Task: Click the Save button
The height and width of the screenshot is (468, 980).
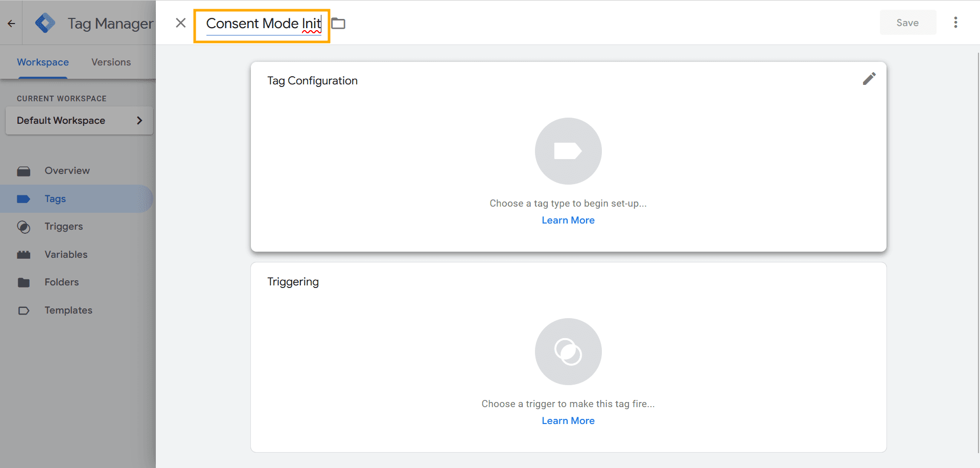Action: (x=907, y=23)
